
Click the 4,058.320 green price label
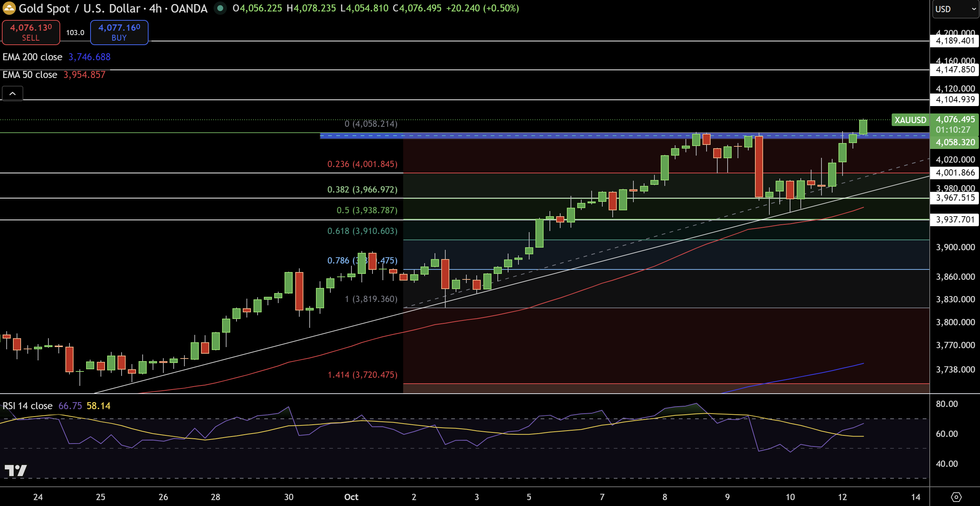pos(955,142)
